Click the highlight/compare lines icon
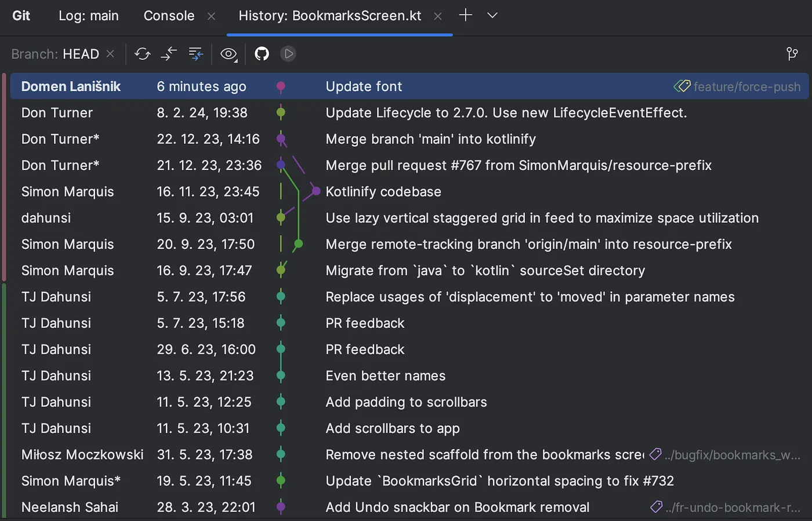 [196, 54]
